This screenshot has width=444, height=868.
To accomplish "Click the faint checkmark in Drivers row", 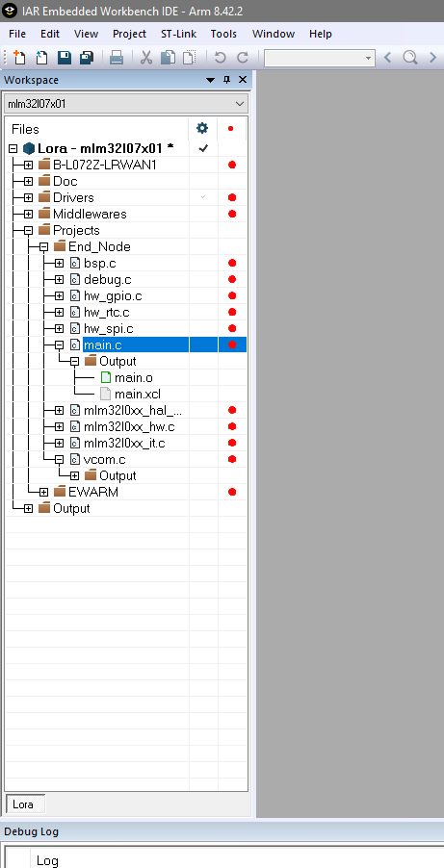I will pyautogui.click(x=203, y=197).
